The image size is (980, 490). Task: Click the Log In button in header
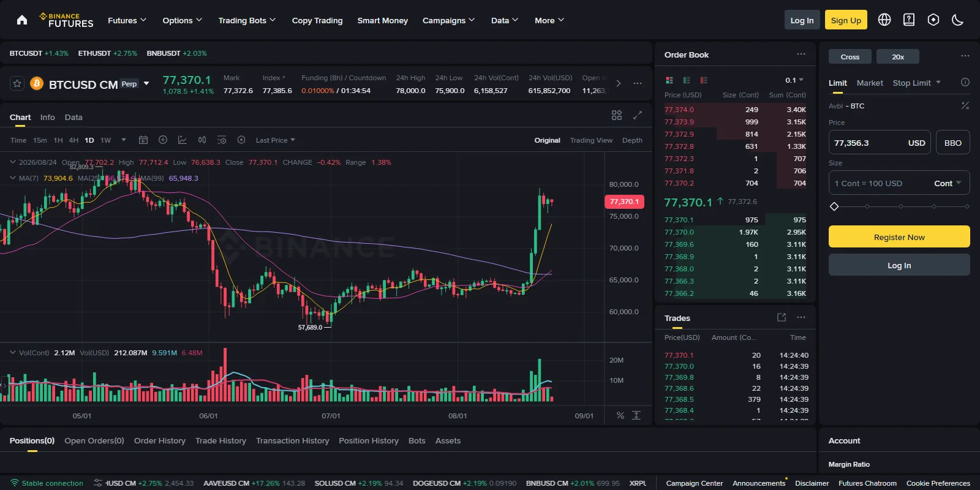tap(802, 20)
